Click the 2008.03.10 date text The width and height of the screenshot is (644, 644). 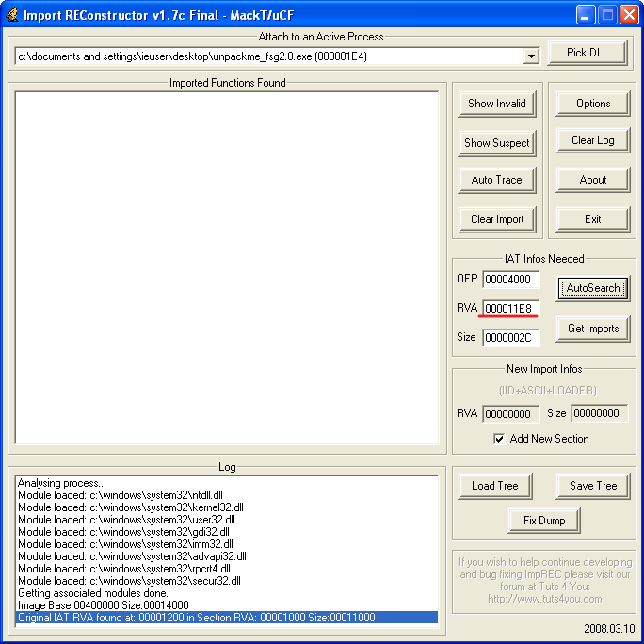click(x=609, y=628)
